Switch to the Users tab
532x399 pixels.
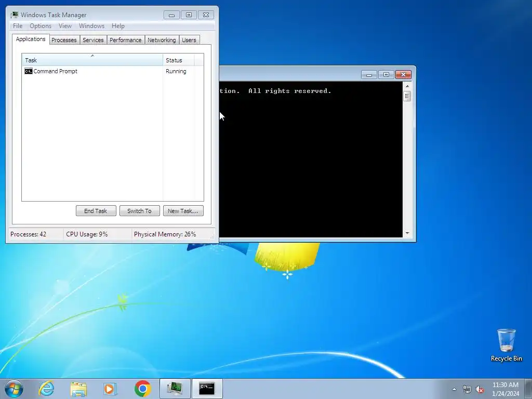[189, 40]
